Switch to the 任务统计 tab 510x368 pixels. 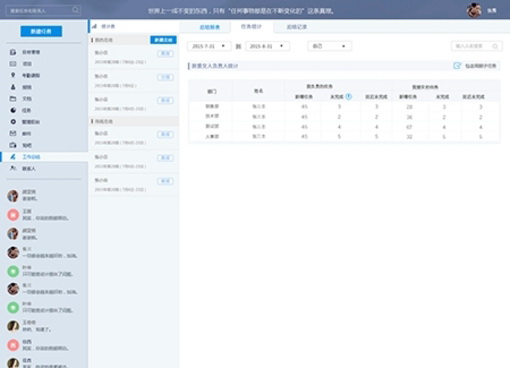pos(251,27)
